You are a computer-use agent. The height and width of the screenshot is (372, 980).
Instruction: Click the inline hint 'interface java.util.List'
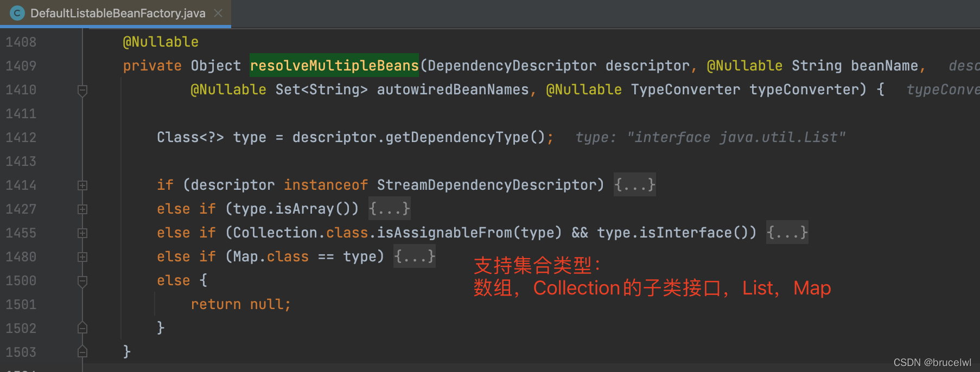point(736,137)
